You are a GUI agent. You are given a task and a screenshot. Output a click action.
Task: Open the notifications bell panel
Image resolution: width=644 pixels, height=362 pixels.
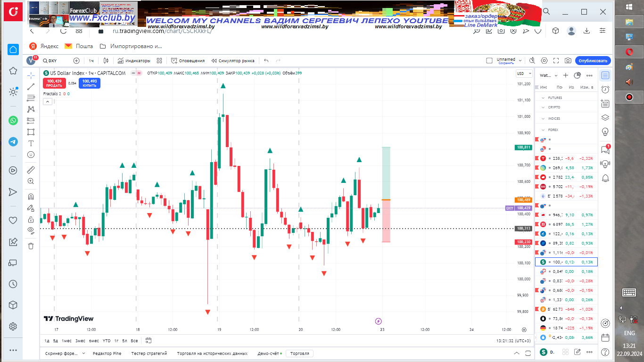click(605, 178)
